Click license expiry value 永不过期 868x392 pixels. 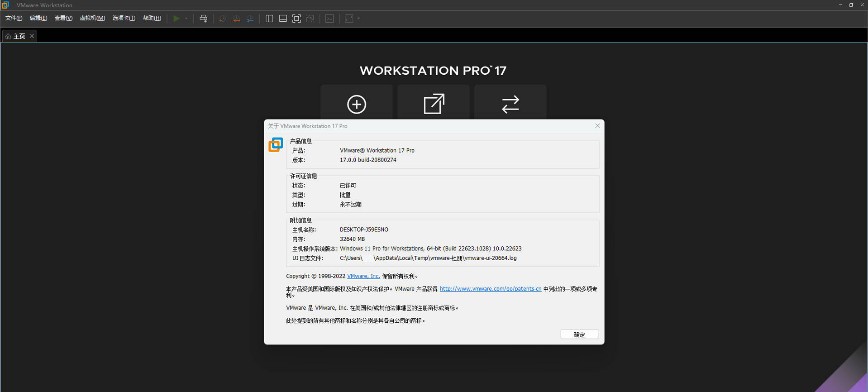pyautogui.click(x=351, y=205)
